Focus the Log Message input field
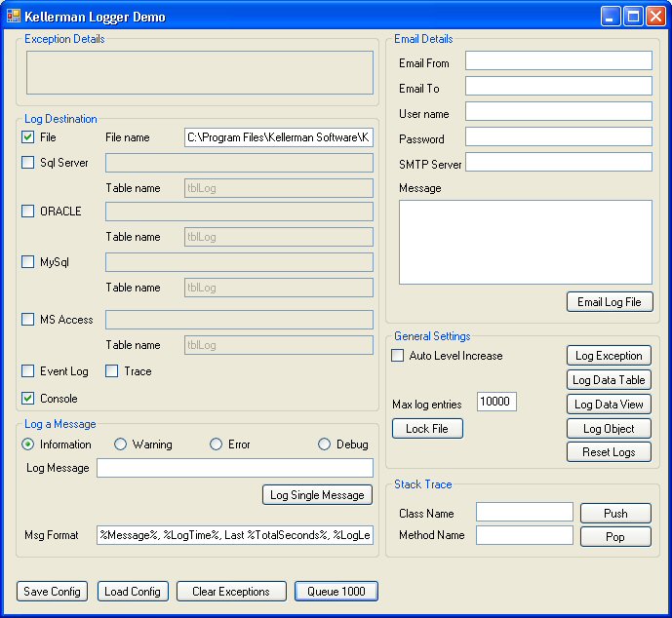 pos(235,468)
